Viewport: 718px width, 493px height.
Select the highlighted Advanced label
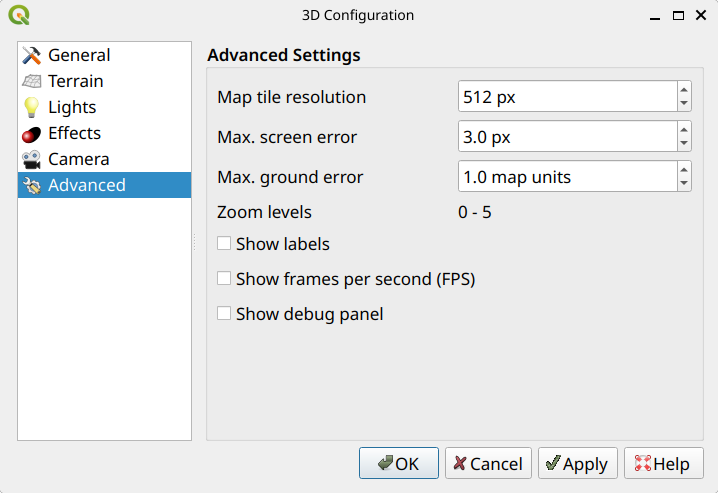87,185
